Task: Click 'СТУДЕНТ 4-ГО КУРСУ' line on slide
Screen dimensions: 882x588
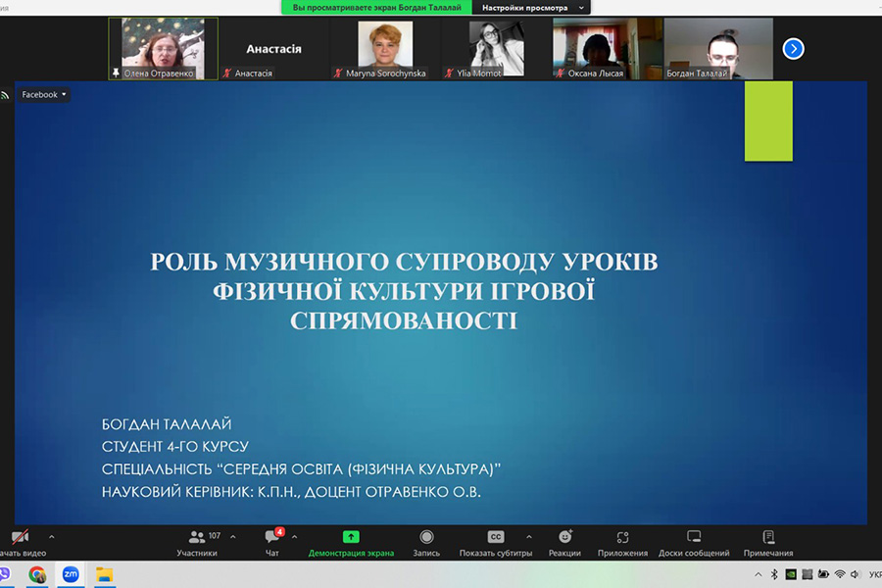Action: coord(175,446)
